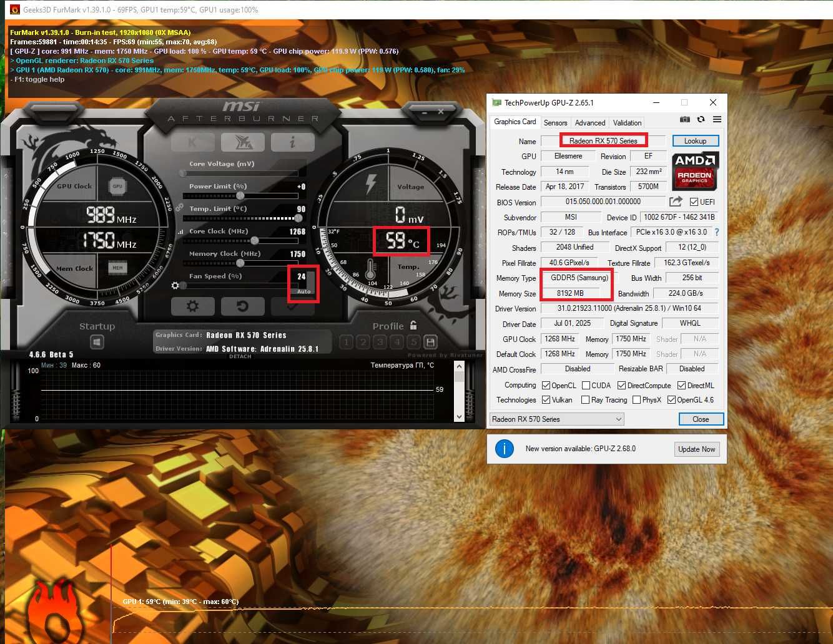This screenshot has width=833, height=644.
Task: Toggle the OpenGL 4.6 checkbox
Action: click(x=671, y=400)
